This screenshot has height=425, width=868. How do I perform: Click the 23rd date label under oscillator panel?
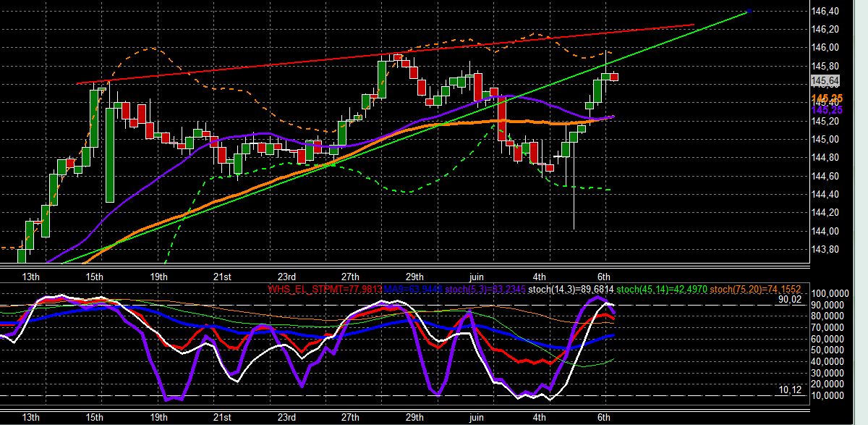[x=287, y=418]
